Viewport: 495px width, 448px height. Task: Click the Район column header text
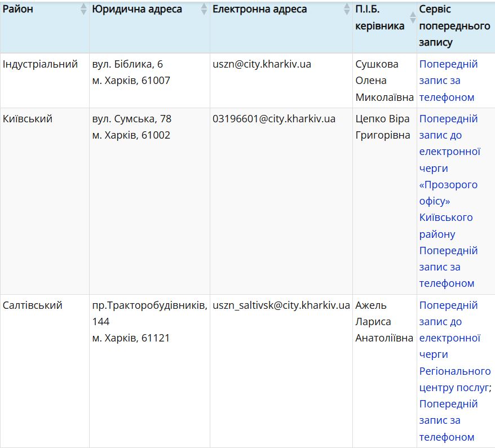[18, 10]
